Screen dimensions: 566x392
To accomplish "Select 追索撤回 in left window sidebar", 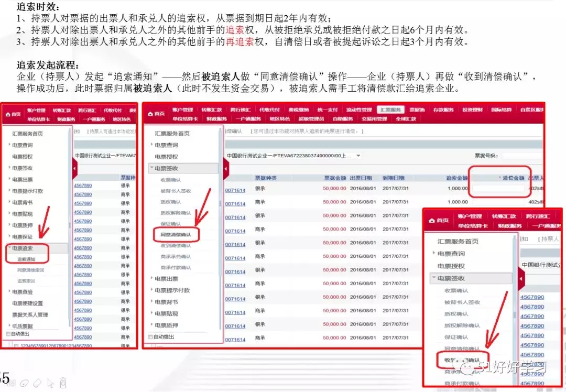I will pyautogui.click(x=26, y=281).
